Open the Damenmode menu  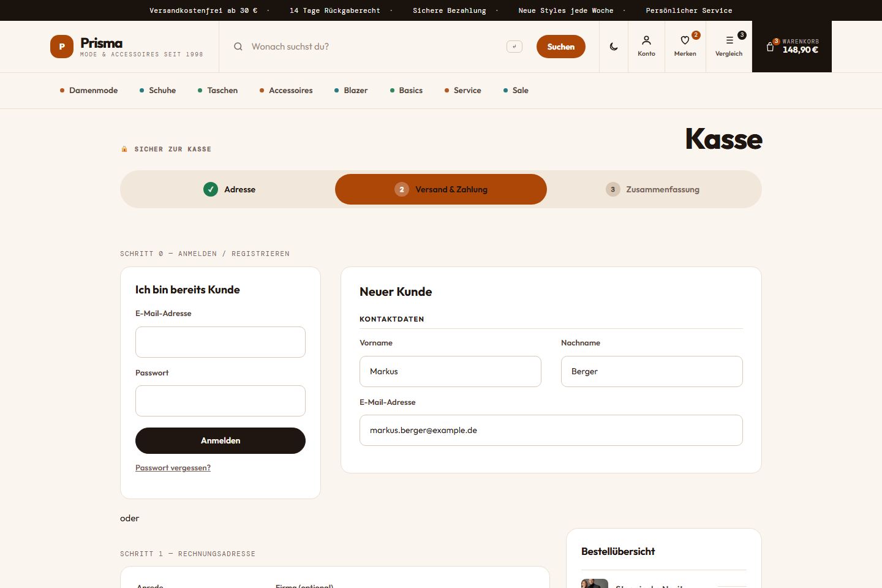pos(89,90)
